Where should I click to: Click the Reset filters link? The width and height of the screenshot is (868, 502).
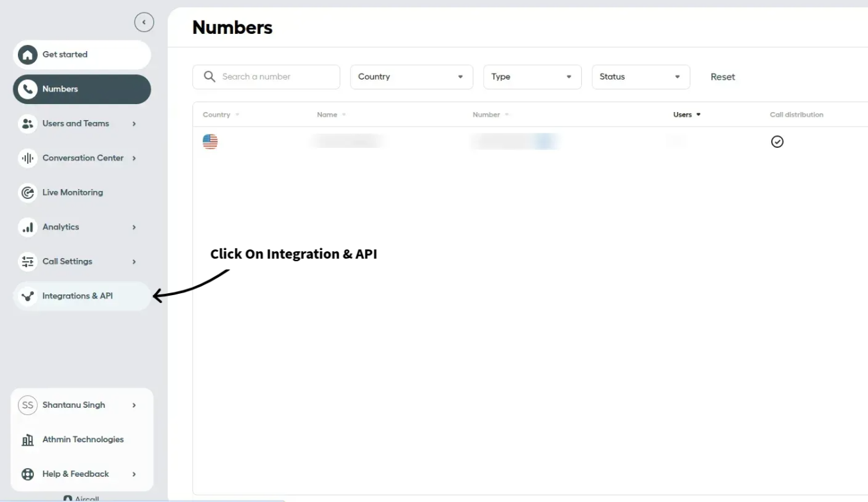pos(722,76)
